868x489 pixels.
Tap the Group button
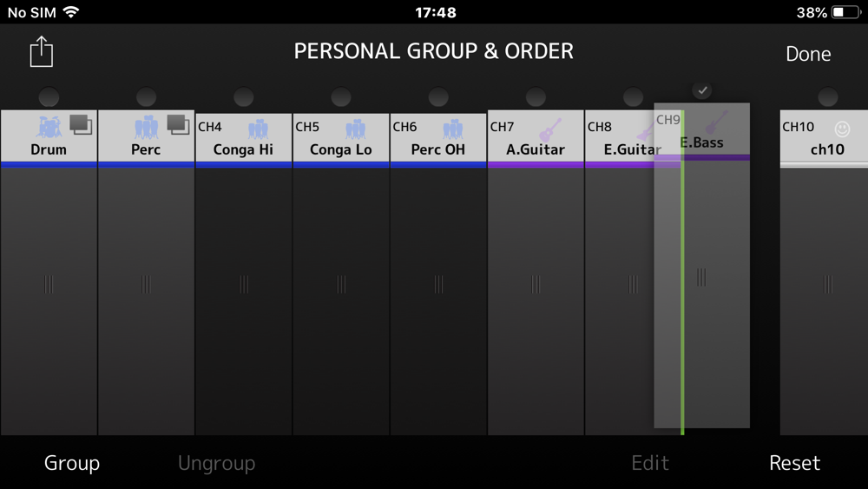[72, 462]
